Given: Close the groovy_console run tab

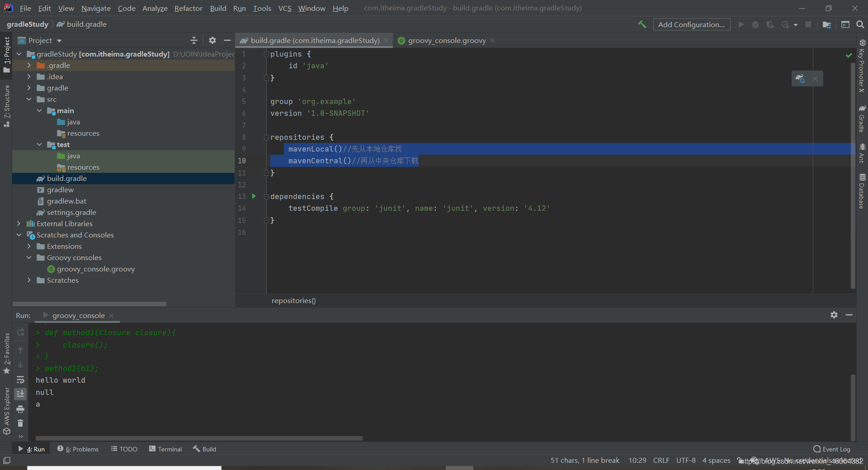Looking at the screenshot, I should 111,315.
